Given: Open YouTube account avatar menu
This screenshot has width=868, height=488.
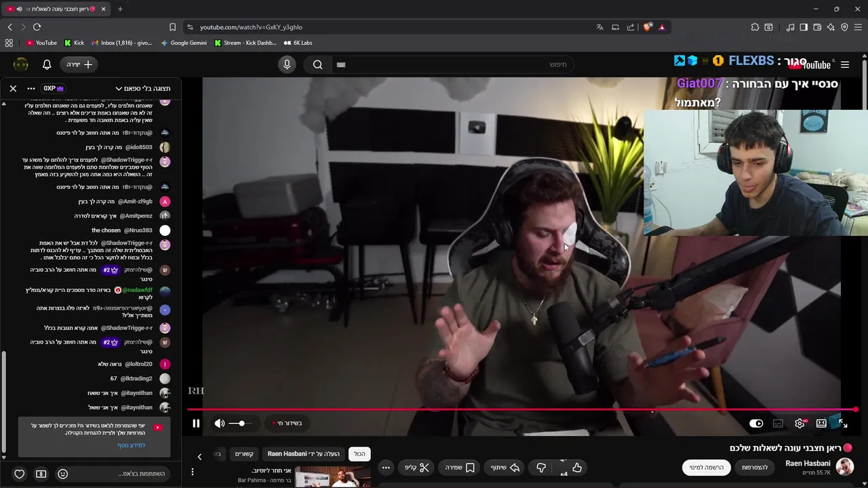Looking at the screenshot, I should (x=21, y=64).
